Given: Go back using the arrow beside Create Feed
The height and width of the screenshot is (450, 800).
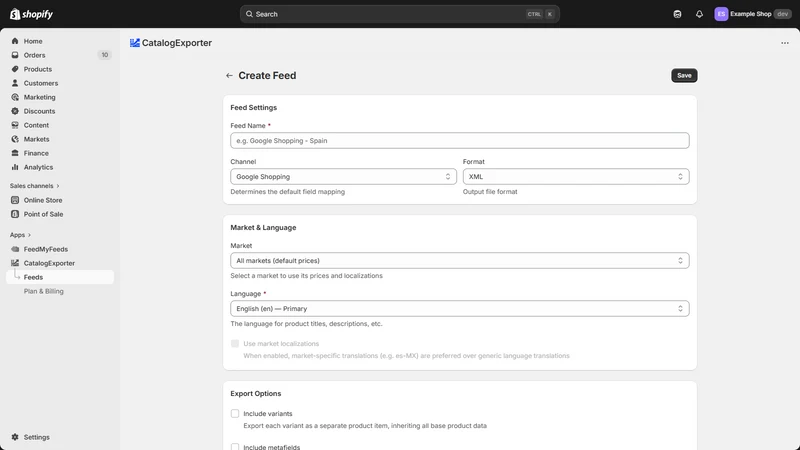Looking at the screenshot, I should coord(229,76).
